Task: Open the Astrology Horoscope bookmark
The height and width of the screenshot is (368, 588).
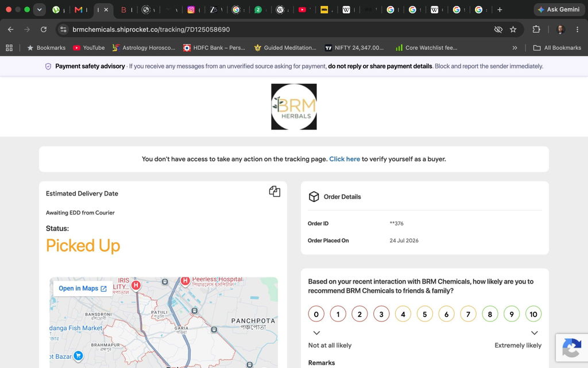Action: [144, 48]
